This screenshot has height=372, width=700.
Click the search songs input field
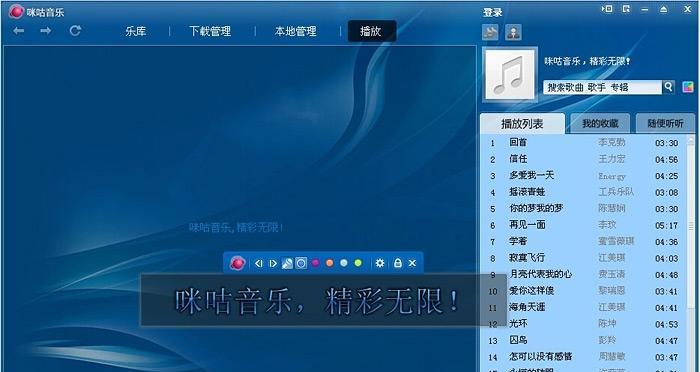(x=602, y=87)
